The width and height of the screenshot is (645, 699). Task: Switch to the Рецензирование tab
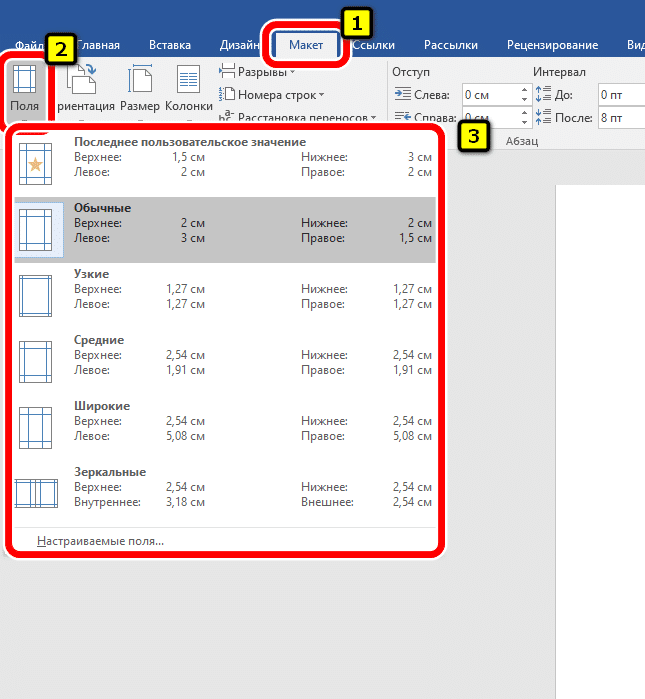tap(552, 45)
